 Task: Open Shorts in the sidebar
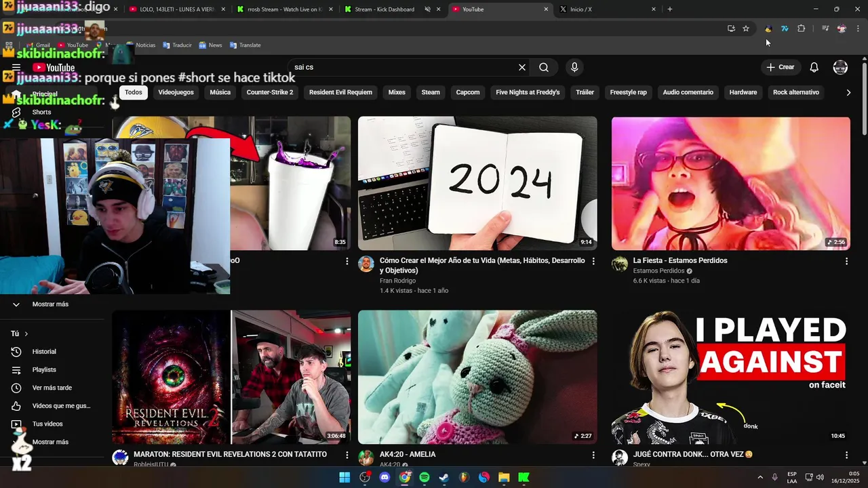pyautogui.click(x=41, y=112)
